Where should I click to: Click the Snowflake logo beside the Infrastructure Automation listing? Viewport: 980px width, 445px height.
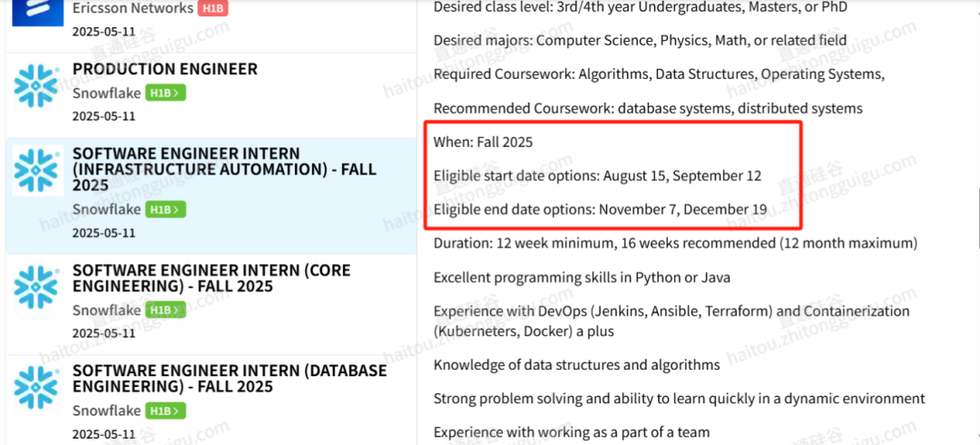click(38, 170)
